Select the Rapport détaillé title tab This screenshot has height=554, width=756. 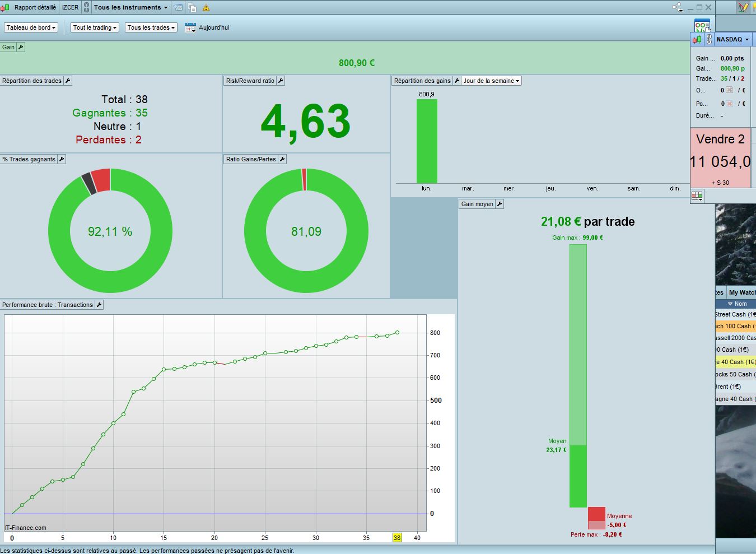point(35,7)
